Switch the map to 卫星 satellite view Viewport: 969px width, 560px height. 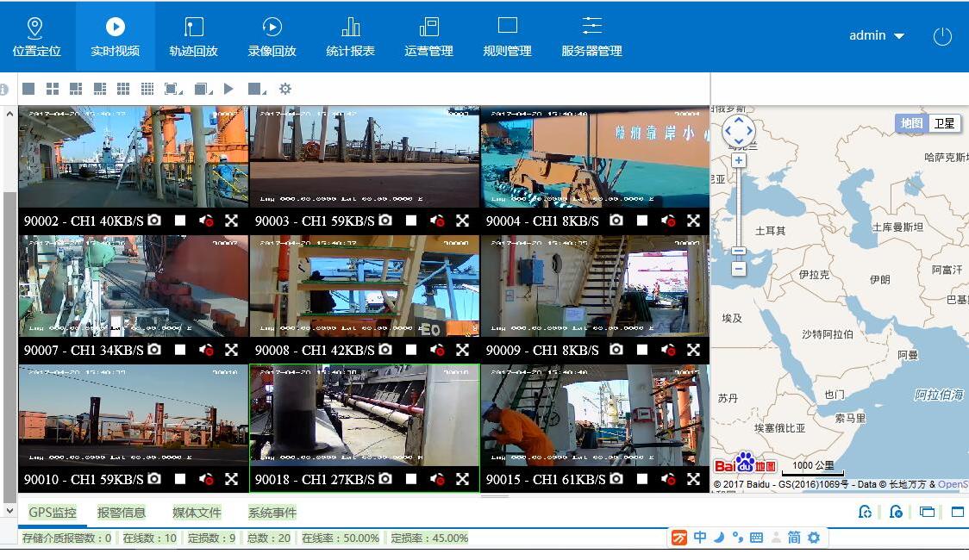coord(943,123)
